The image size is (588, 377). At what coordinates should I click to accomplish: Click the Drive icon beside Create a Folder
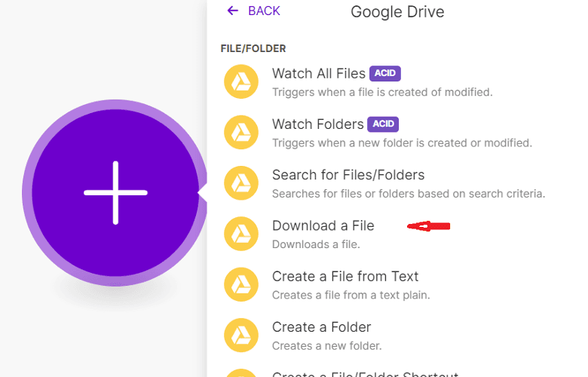pyautogui.click(x=240, y=335)
